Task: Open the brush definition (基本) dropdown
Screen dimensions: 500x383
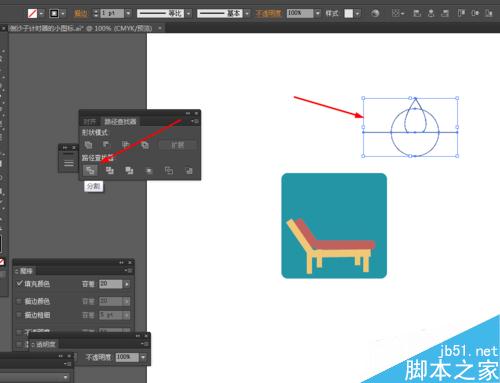Action: pyautogui.click(x=247, y=13)
